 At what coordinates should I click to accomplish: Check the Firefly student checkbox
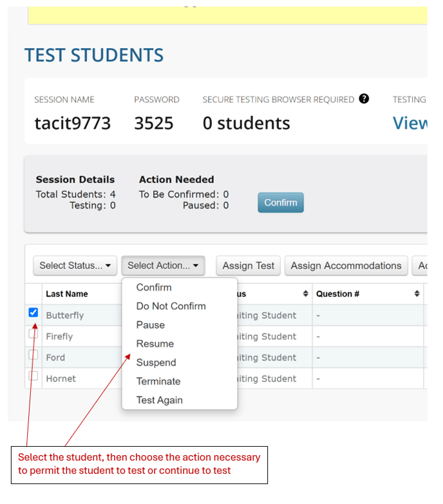point(33,333)
